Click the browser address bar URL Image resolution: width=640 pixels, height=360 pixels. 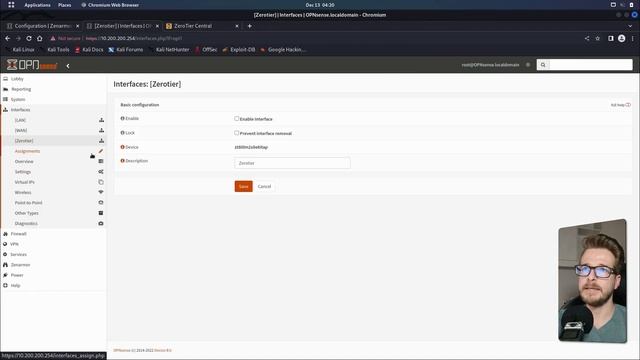134,38
